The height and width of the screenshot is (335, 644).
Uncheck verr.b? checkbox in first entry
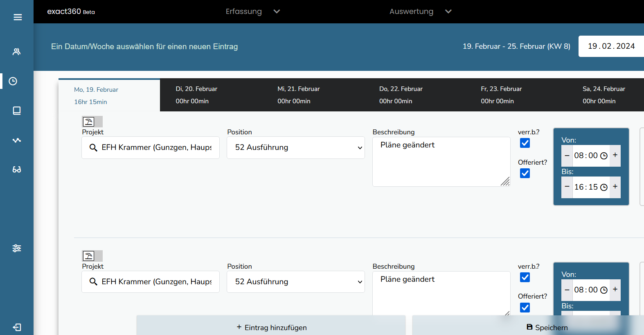tap(525, 143)
